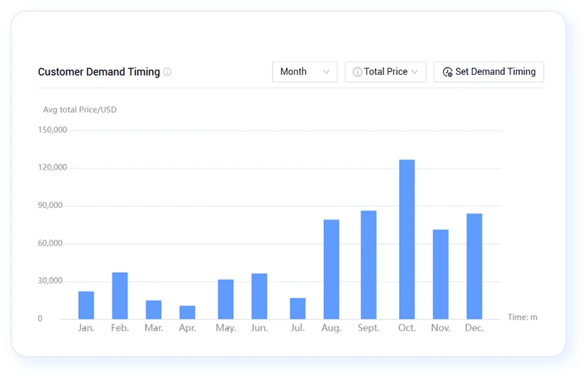Select the May. bar in the chart

point(226,299)
